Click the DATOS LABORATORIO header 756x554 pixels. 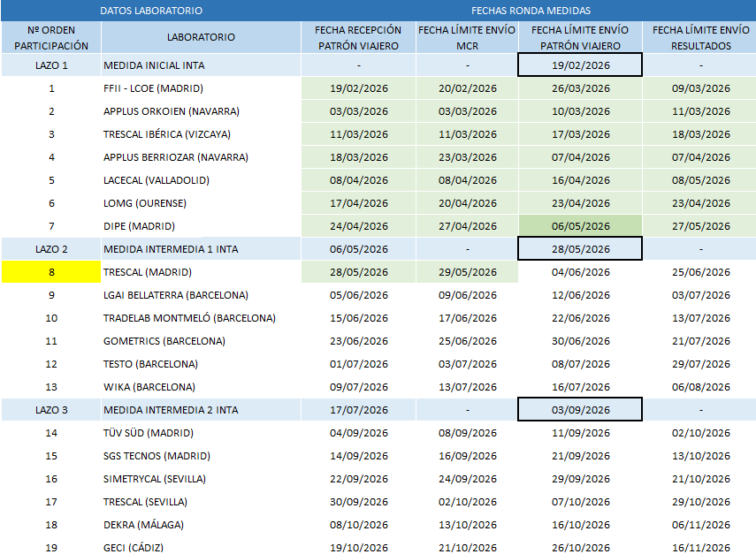151,11
